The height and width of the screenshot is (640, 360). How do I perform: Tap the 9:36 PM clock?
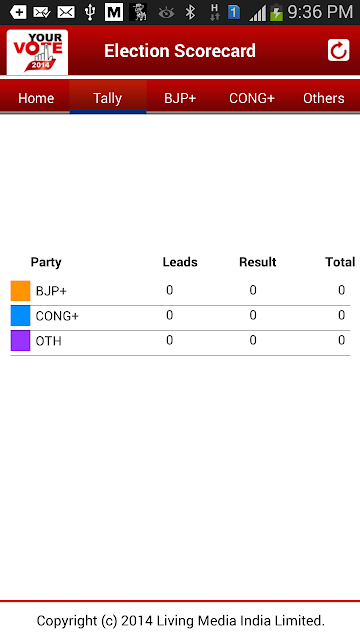tap(320, 12)
